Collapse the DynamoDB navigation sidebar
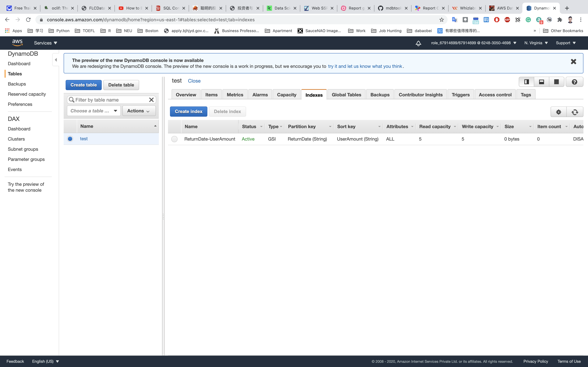The width and height of the screenshot is (588, 367). [56, 60]
